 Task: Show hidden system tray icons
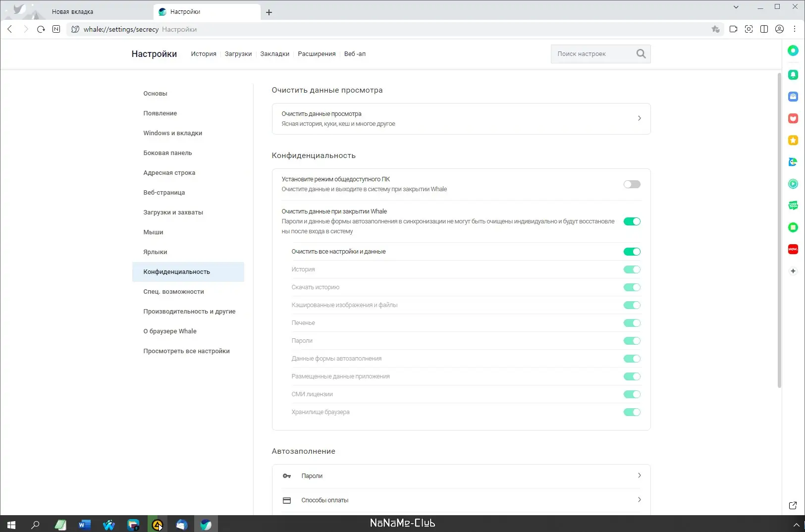tap(796, 525)
